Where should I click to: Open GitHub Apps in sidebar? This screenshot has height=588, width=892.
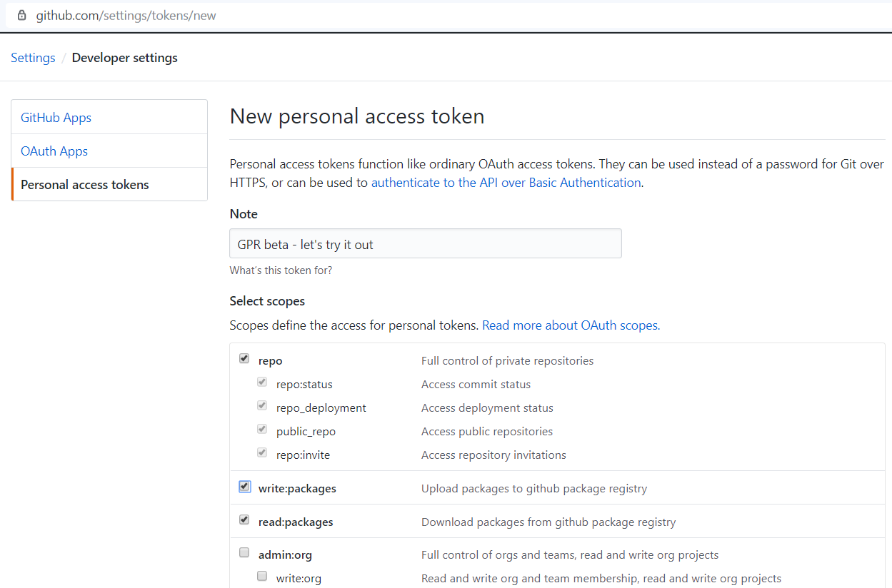56,118
